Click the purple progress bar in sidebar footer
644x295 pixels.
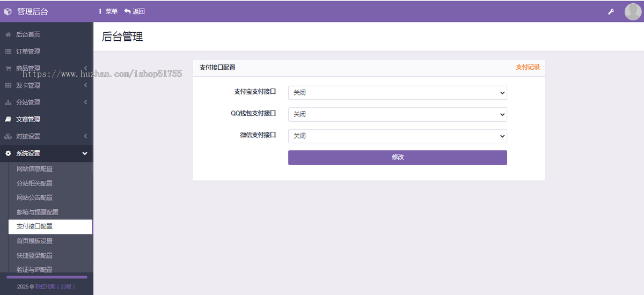(x=47, y=277)
